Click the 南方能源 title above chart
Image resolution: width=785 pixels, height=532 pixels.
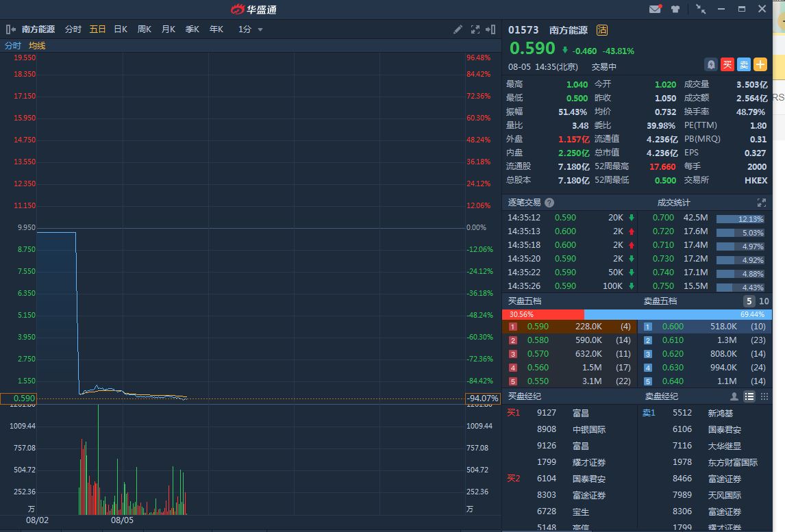[38, 29]
